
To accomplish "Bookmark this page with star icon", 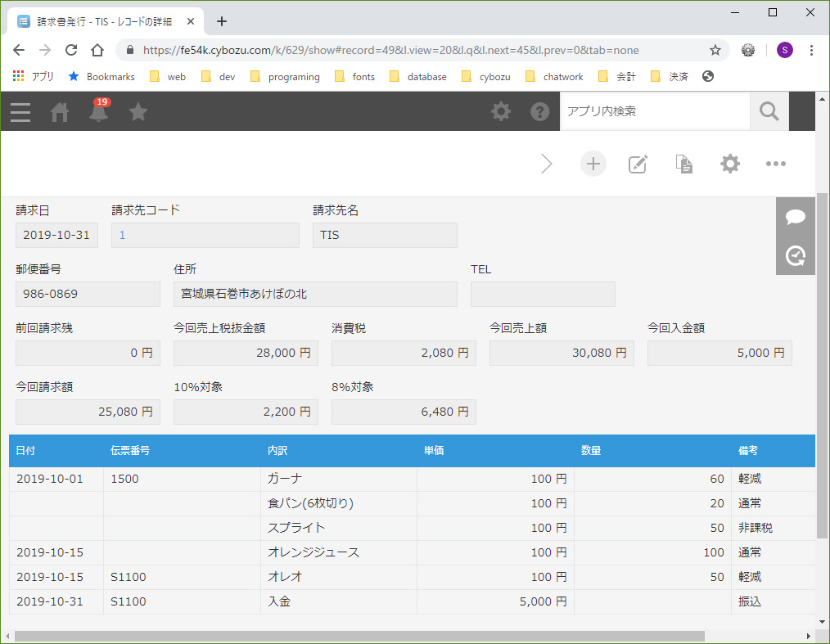I will coord(715,50).
